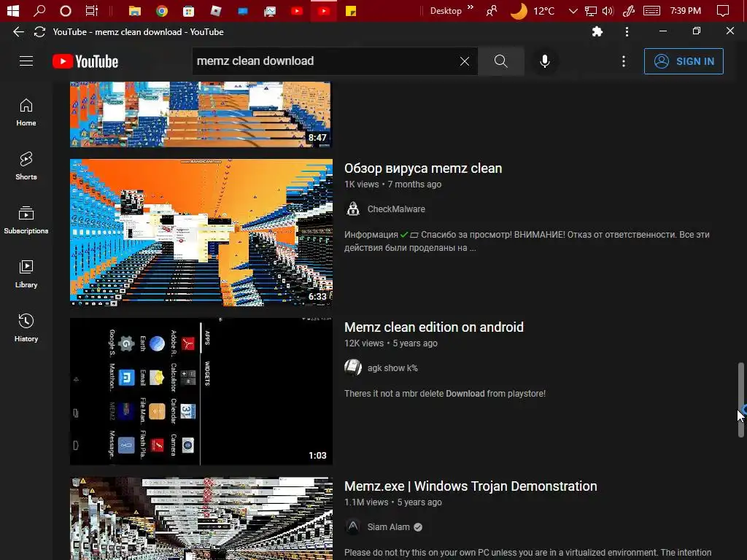Open the weather widget showing 12°C
The image size is (747, 560).
532,10
